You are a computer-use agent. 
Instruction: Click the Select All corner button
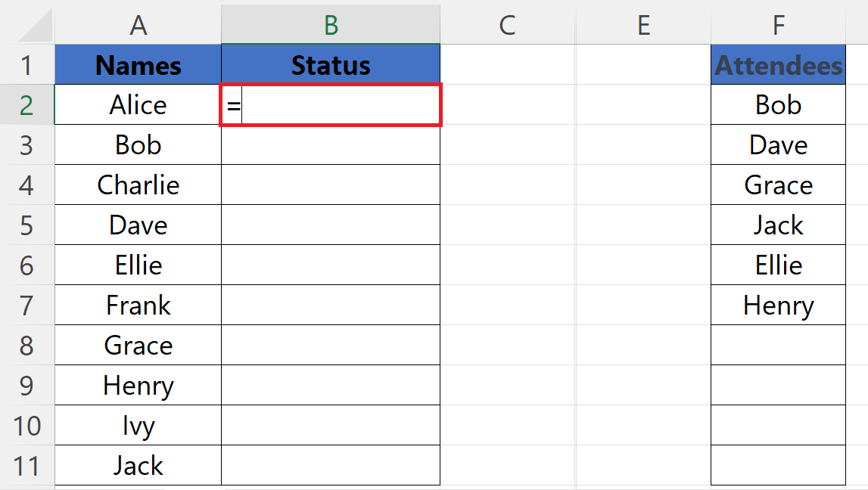(27, 25)
